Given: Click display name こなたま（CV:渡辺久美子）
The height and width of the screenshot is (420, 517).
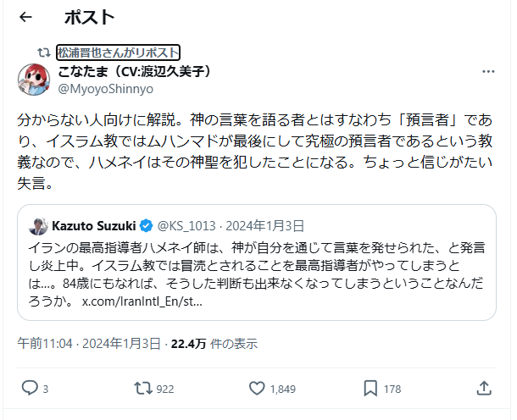Looking at the screenshot, I should [x=135, y=71].
